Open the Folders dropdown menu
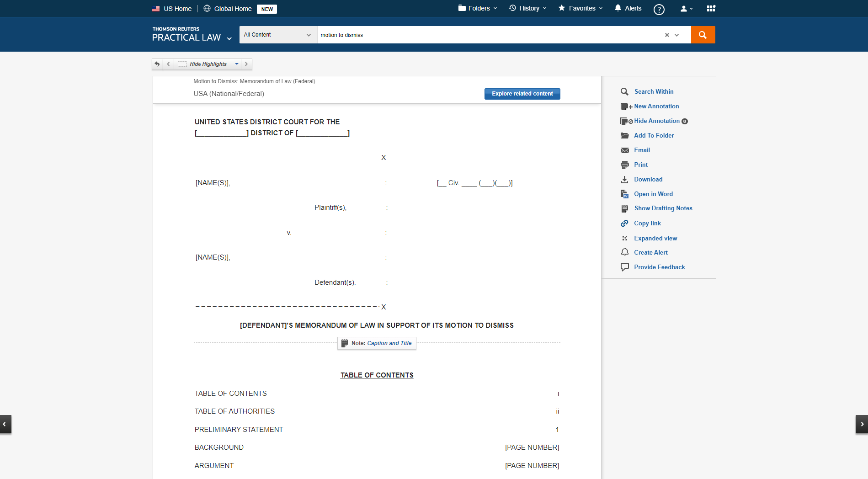 point(478,8)
